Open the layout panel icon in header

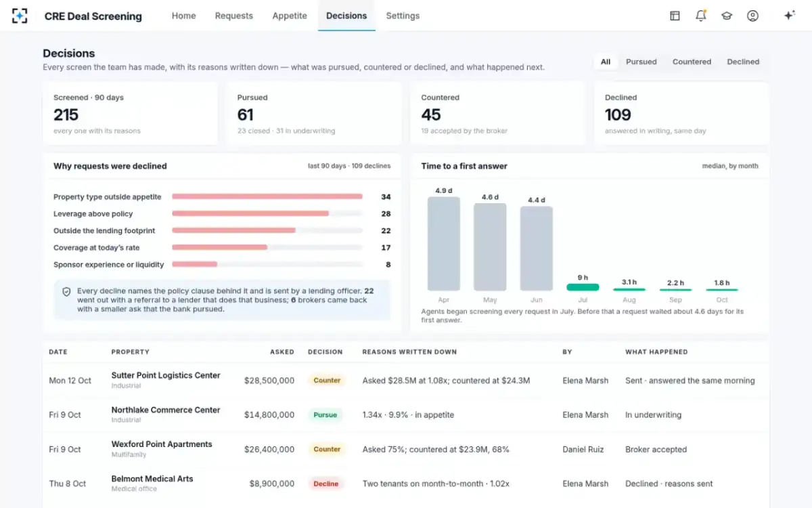[675, 16]
